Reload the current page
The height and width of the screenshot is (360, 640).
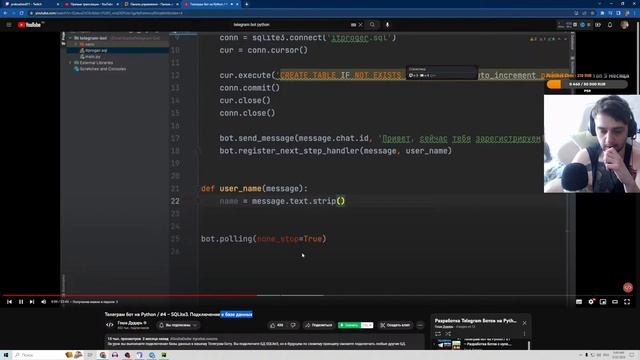(x=22, y=13)
